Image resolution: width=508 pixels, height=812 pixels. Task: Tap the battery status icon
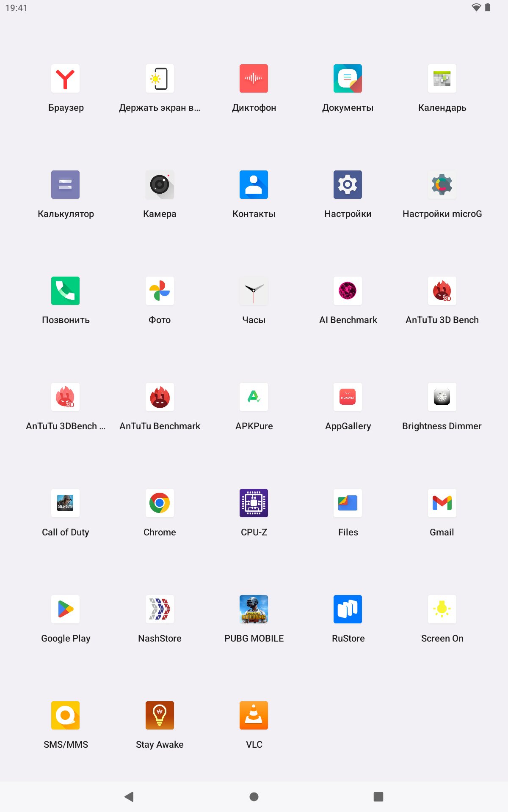[x=488, y=8]
